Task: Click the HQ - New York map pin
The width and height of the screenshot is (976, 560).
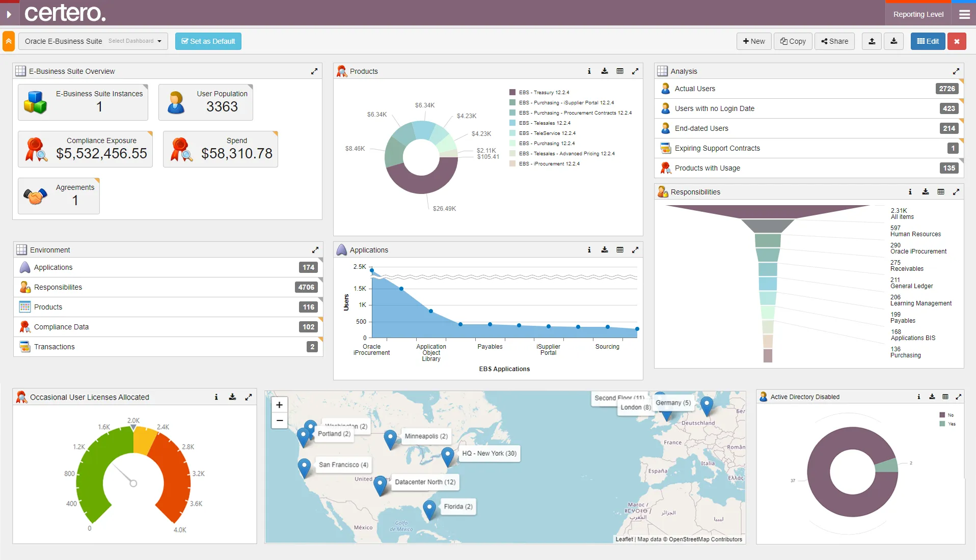Action: pyautogui.click(x=447, y=457)
